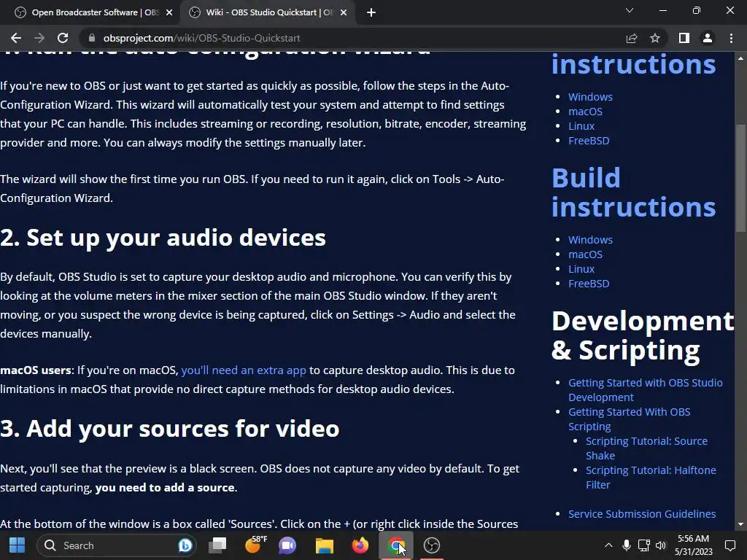Open Getting Started With OBS Scripting link
Viewport: 747px width, 560px height.
click(629, 419)
